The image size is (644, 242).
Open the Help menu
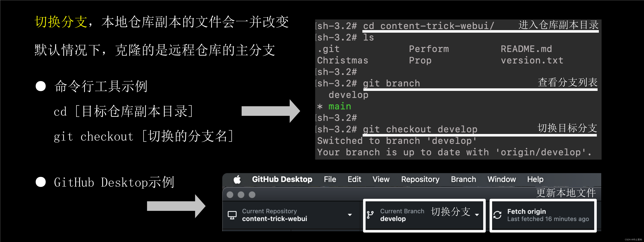535,179
